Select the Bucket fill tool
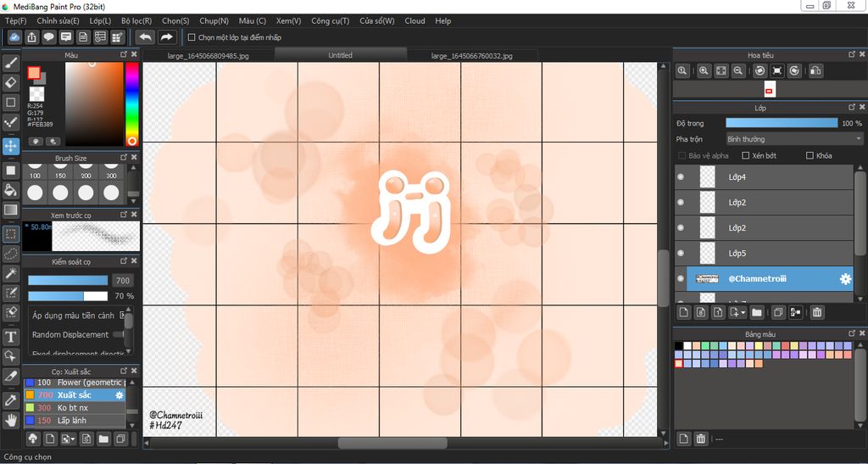The width and height of the screenshot is (868, 464). pyautogui.click(x=11, y=190)
